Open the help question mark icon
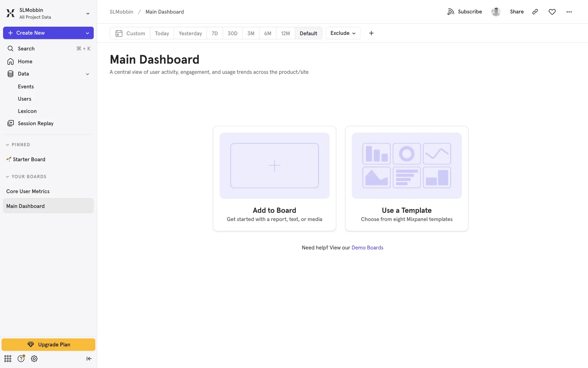Screen dimensions: 588x368 click(x=21, y=358)
